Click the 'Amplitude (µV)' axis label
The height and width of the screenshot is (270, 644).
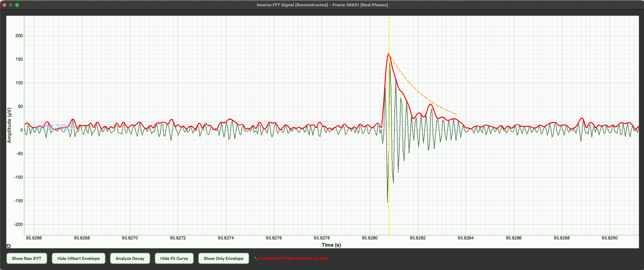coord(9,125)
